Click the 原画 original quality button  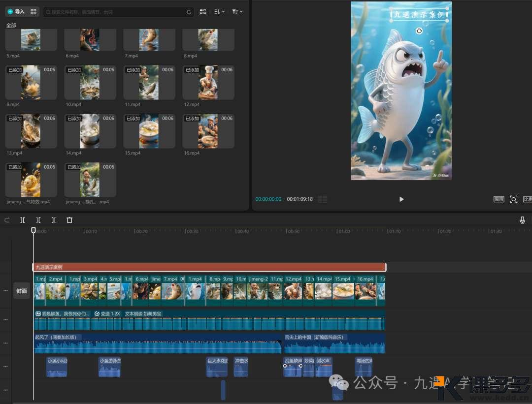tap(499, 199)
